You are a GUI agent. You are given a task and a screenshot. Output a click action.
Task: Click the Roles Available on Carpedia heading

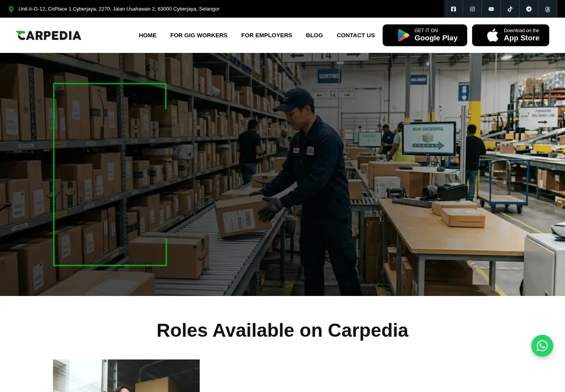282,330
